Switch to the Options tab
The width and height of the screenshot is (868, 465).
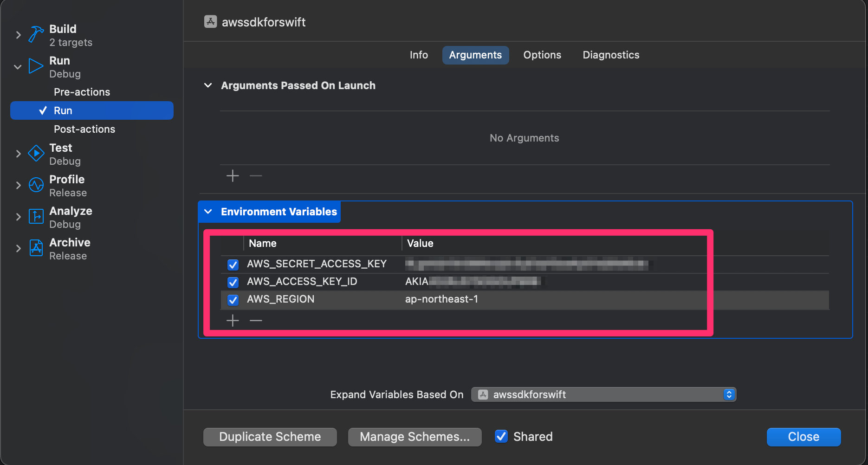542,55
